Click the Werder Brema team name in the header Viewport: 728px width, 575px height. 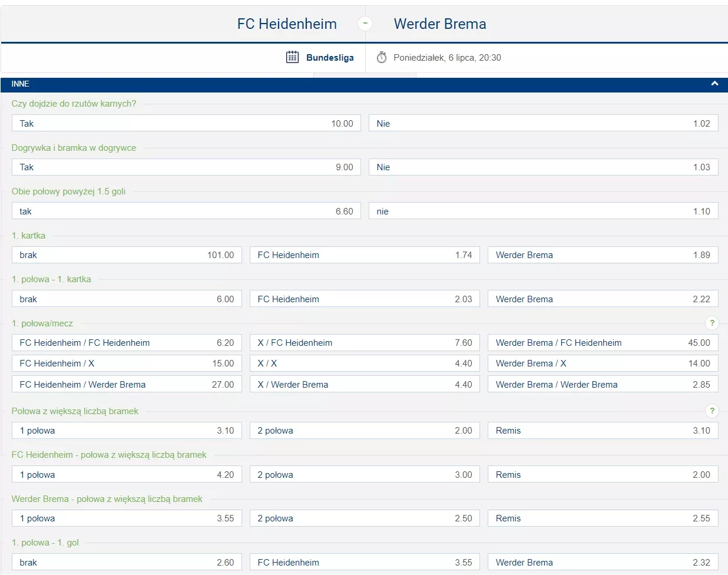click(440, 24)
